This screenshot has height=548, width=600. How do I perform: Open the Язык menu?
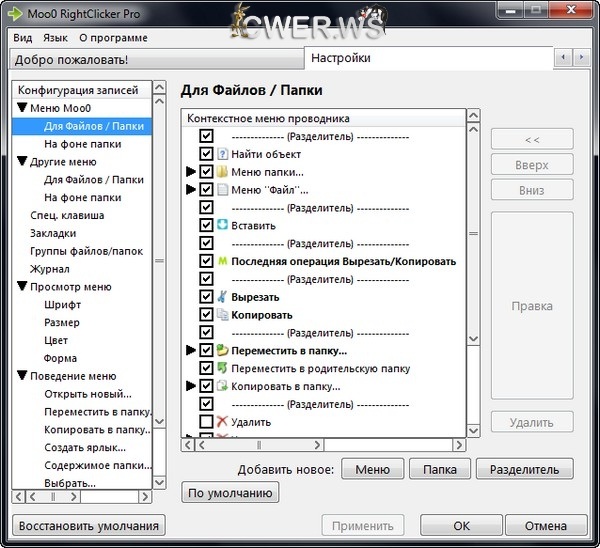tap(55, 38)
